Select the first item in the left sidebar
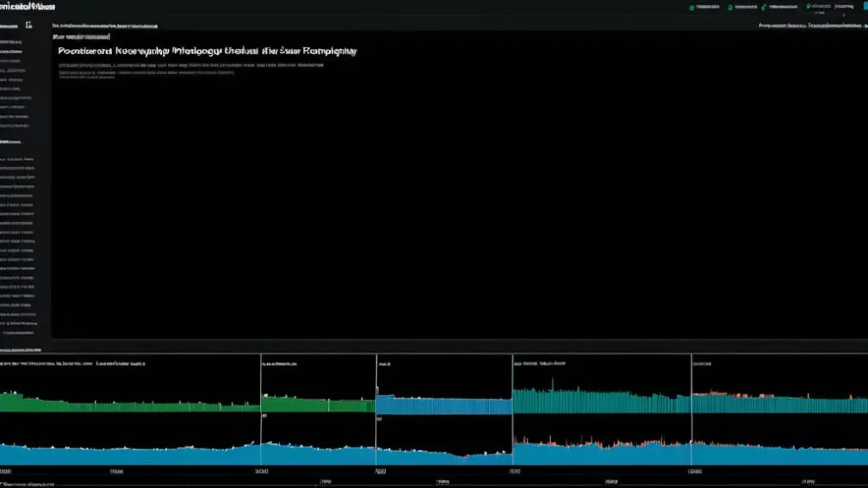Screen dimensions: 868x488 (12, 41)
